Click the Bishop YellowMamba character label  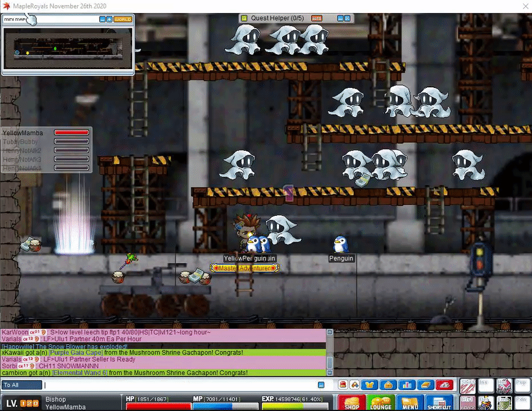[65, 403]
